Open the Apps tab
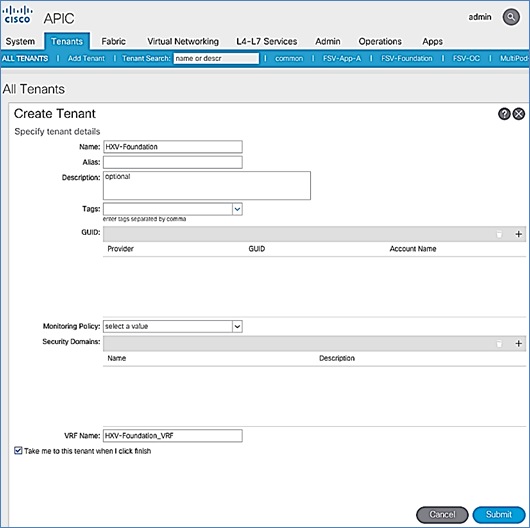The image size is (530, 528). pyautogui.click(x=432, y=41)
